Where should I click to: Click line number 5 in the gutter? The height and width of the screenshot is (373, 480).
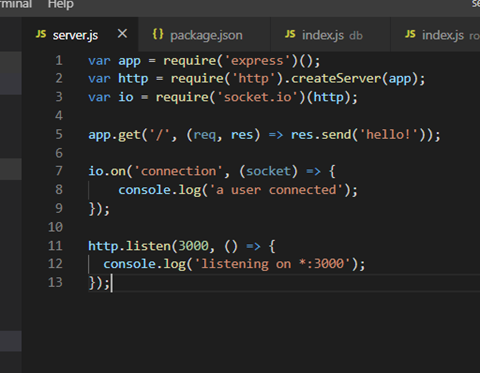[59, 134]
